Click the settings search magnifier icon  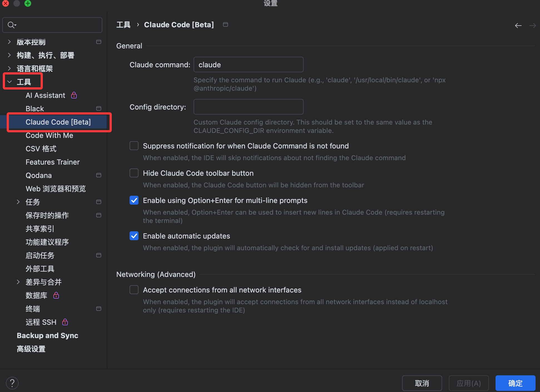pyautogui.click(x=11, y=25)
